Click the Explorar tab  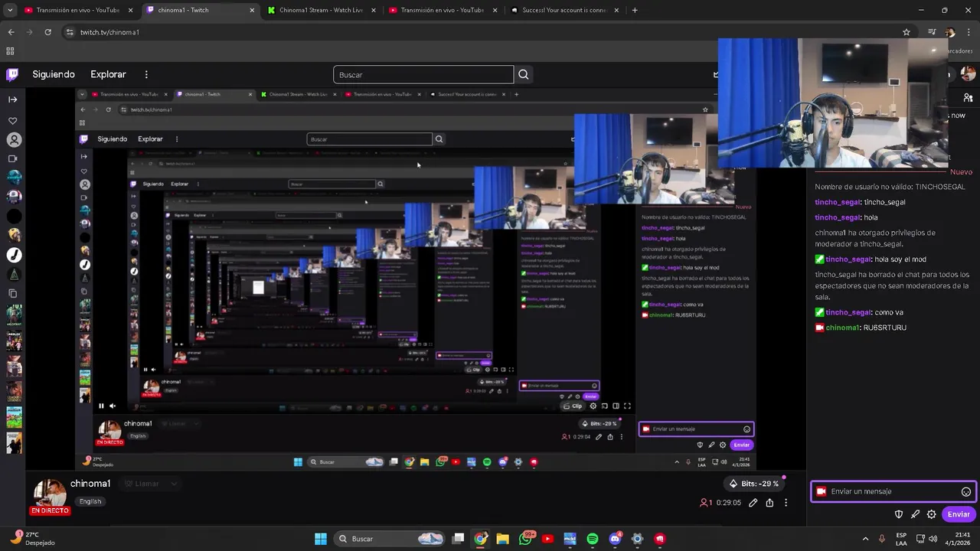[108, 74]
